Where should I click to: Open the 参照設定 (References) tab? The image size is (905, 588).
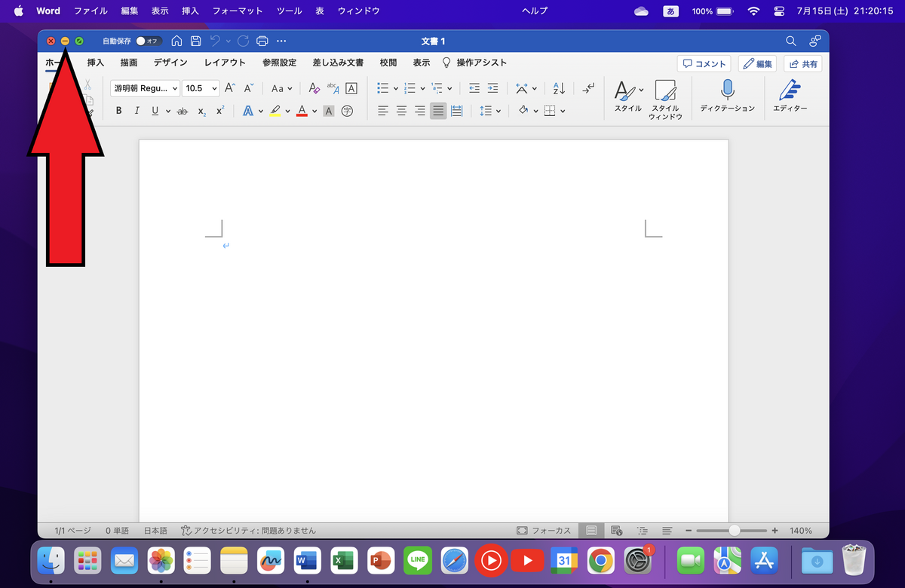279,63
